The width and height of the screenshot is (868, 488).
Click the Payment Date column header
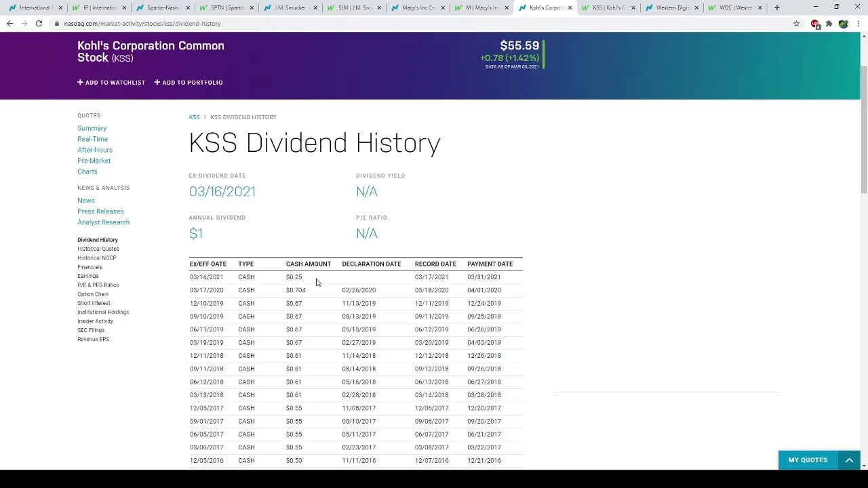point(490,264)
